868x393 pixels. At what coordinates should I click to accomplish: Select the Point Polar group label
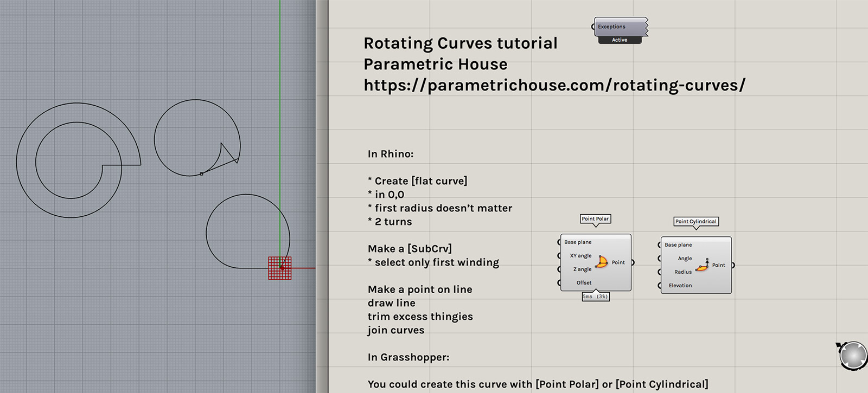[x=596, y=219]
